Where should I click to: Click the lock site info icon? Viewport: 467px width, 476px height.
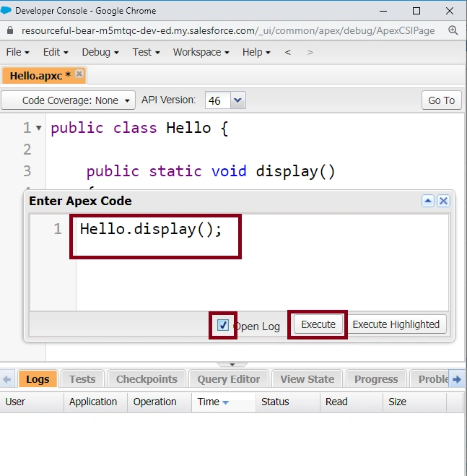coord(10,30)
